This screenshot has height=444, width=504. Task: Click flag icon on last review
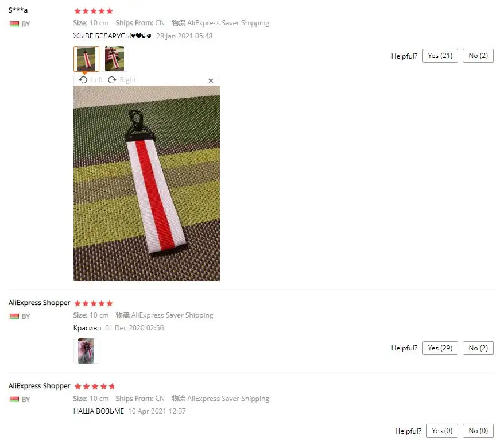(x=14, y=399)
